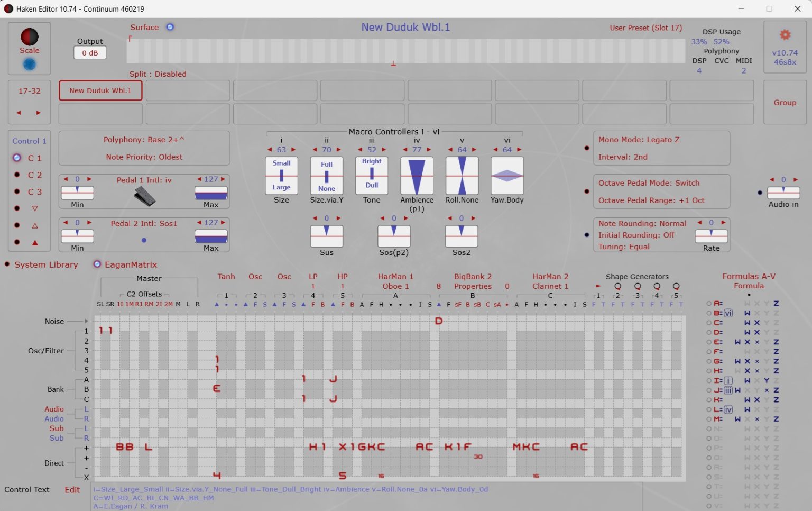Click the Ambience macro controller icon

coord(417,176)
